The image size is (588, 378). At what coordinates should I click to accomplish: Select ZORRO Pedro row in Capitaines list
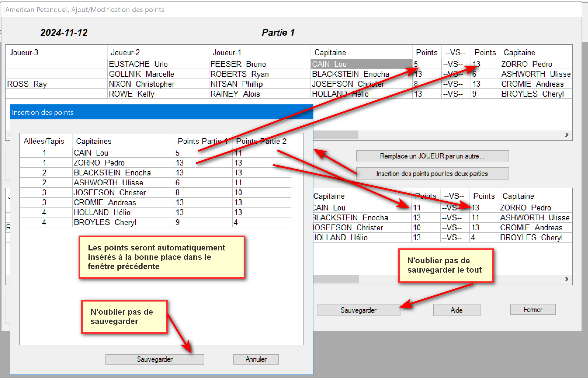pos(123,163)
